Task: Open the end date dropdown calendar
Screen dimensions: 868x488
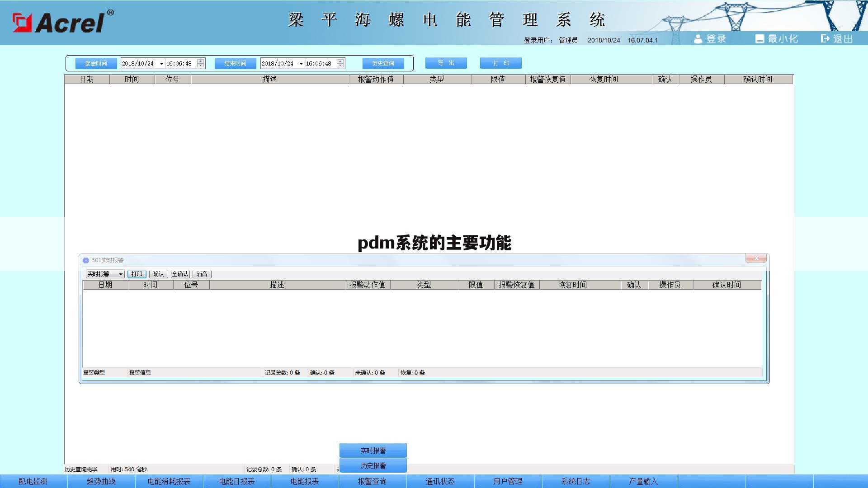Action: coord(301,64)
